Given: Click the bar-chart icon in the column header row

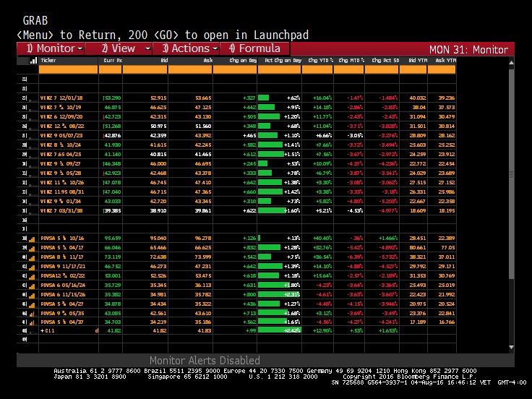Looking at the screenshot, I should pyautogui.click(x=33, y=61).
